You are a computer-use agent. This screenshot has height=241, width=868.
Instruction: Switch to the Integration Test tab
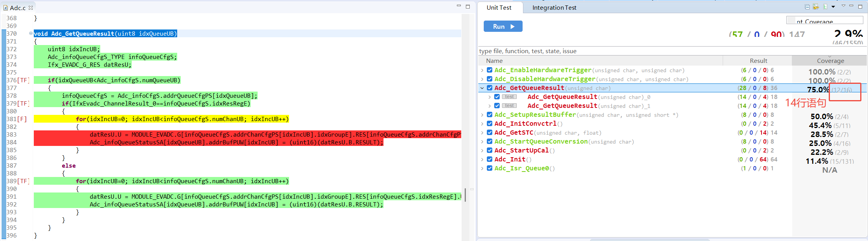pyautogui.click(x=554, y=8)
